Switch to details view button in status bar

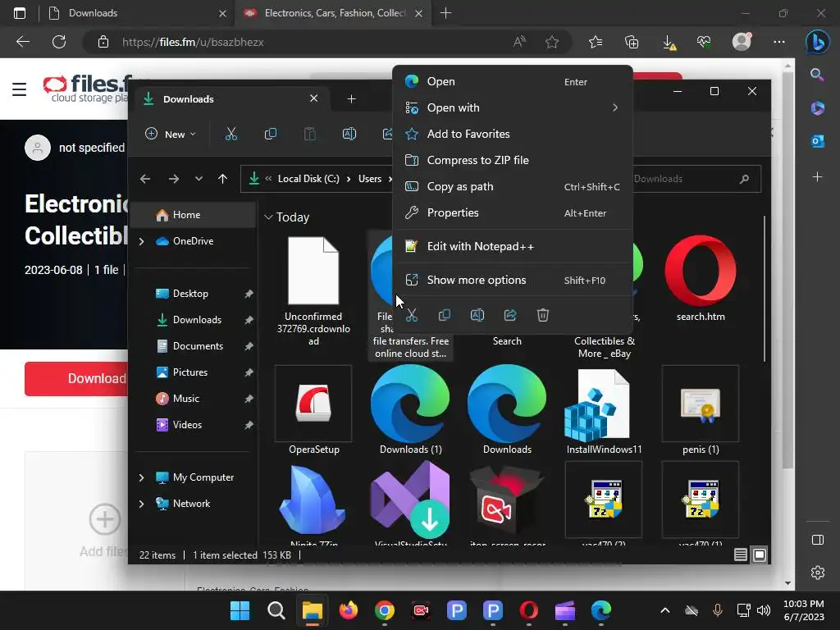[x=741, y=555]
